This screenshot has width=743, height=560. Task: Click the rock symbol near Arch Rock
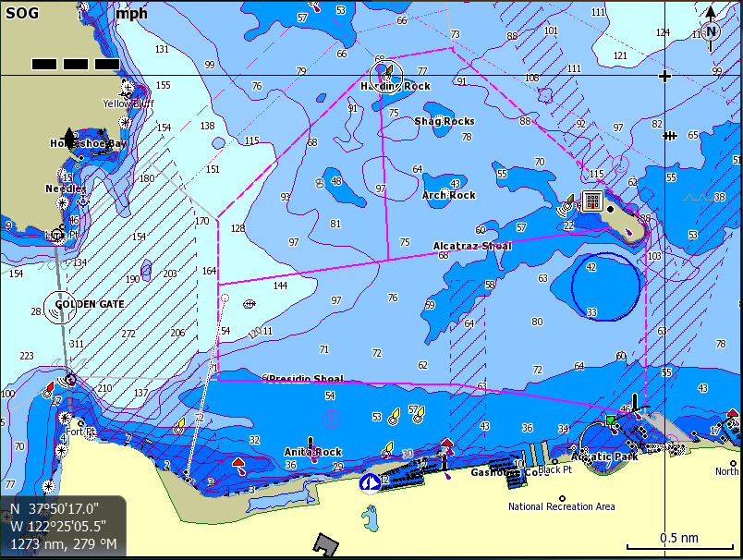point(445,191)
